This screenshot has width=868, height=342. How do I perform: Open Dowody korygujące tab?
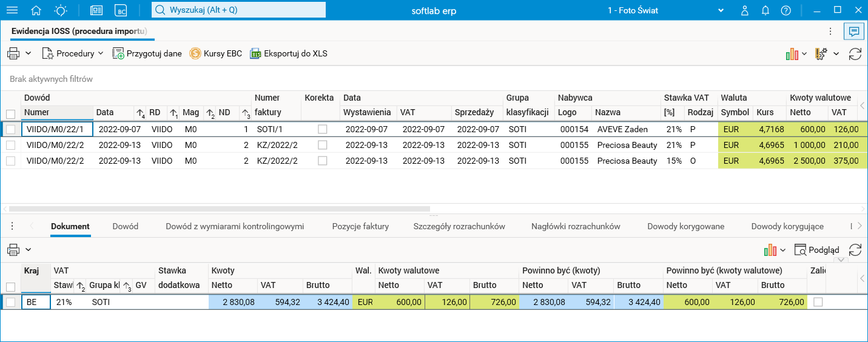coord(787,226)
